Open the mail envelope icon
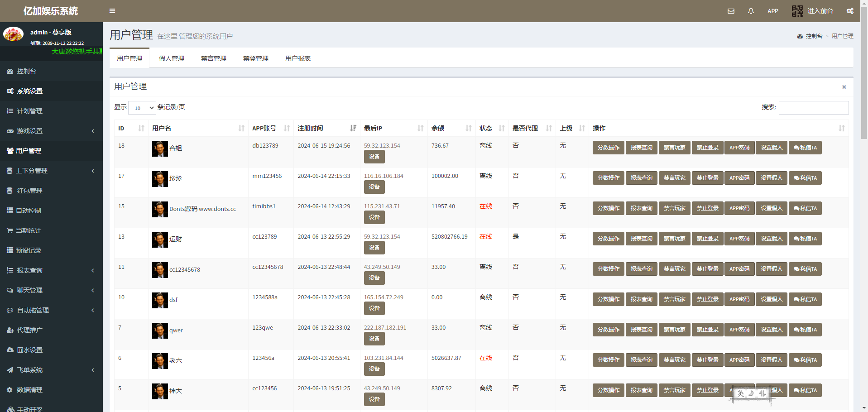 [731, 11]
